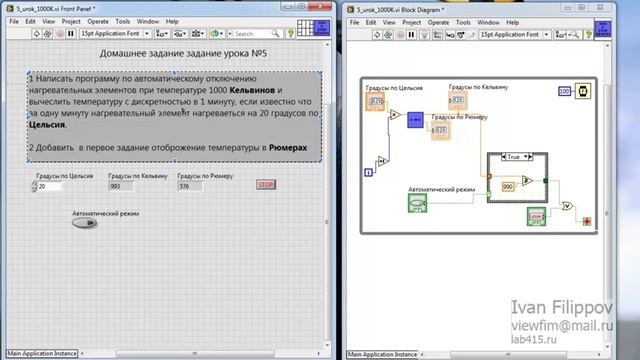Screen dimensions: 640x360
Task: Click the loop stop condition terminal
Action: pos(587,221)
